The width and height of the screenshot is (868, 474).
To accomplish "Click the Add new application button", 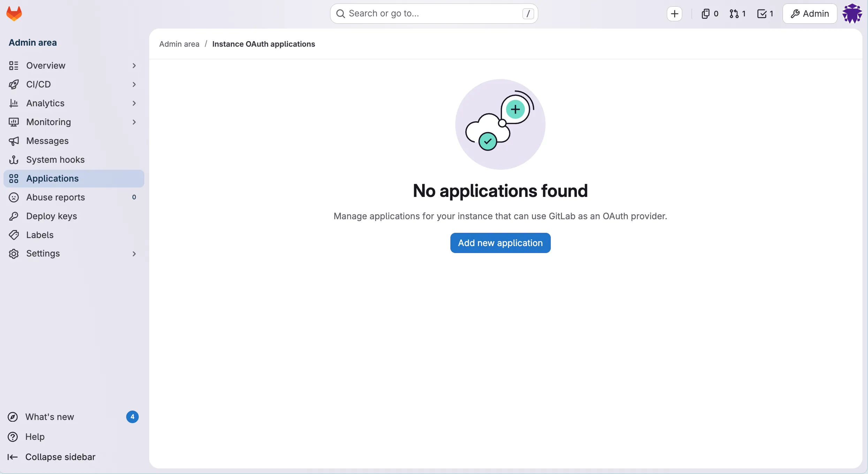I will point(500,243).
